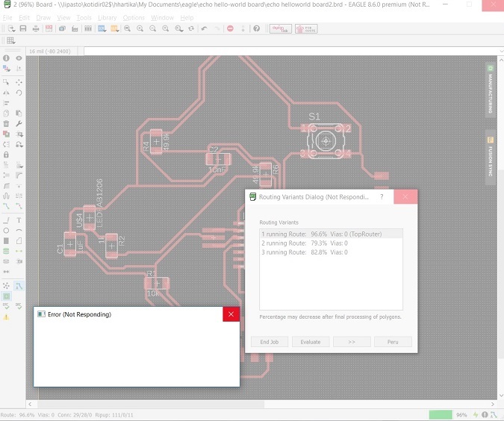
Task: Run the DRC check icon
Action: pyautogui.click(x=19, y=306)
